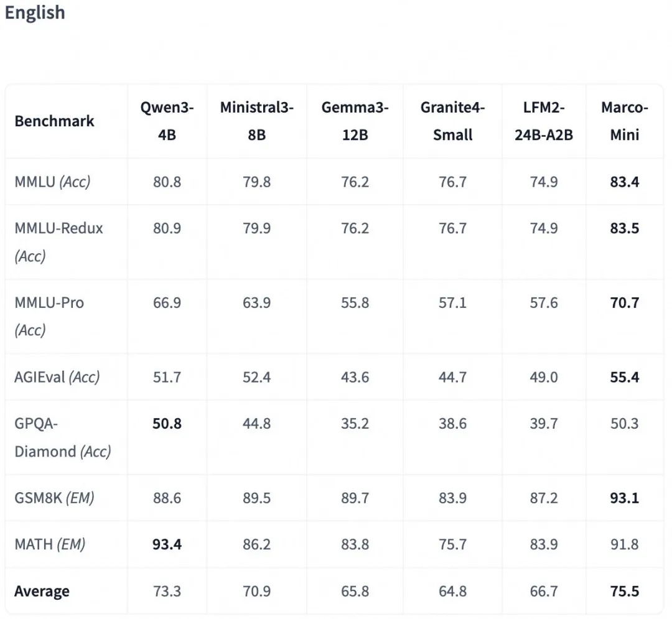Click the Benchmark column header
This screenshot has width=672, height=619.
tap(54, 121)
